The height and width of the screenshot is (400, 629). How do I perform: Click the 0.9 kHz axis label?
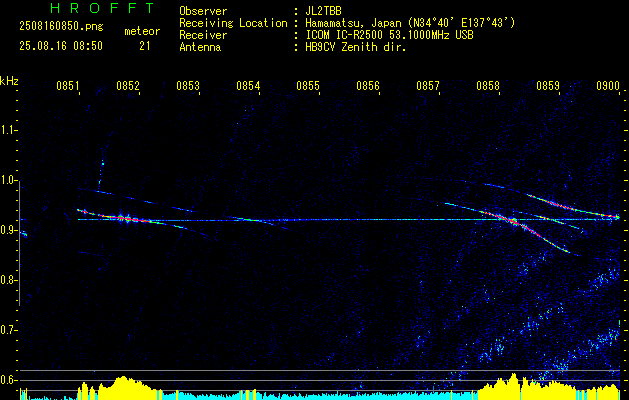coord(8,230)
